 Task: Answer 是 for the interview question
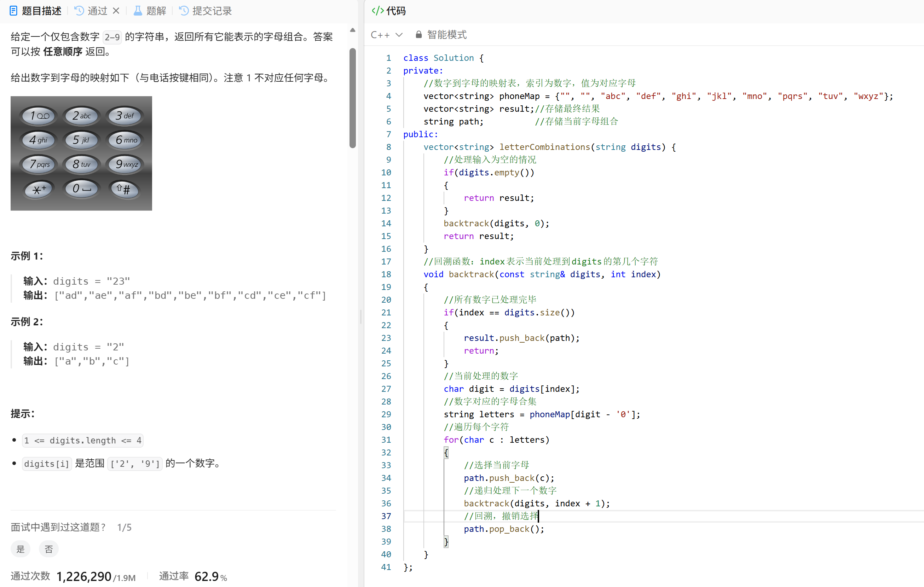[x=20, y=549]
